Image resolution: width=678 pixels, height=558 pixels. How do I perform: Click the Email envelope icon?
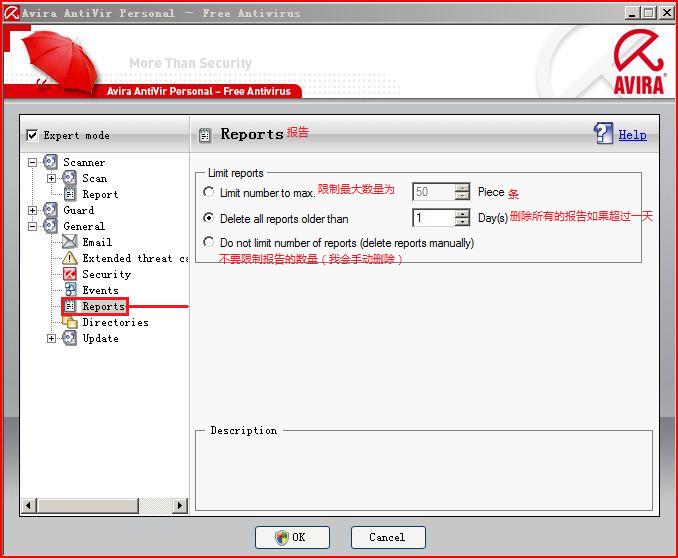(x=70, y=242)
